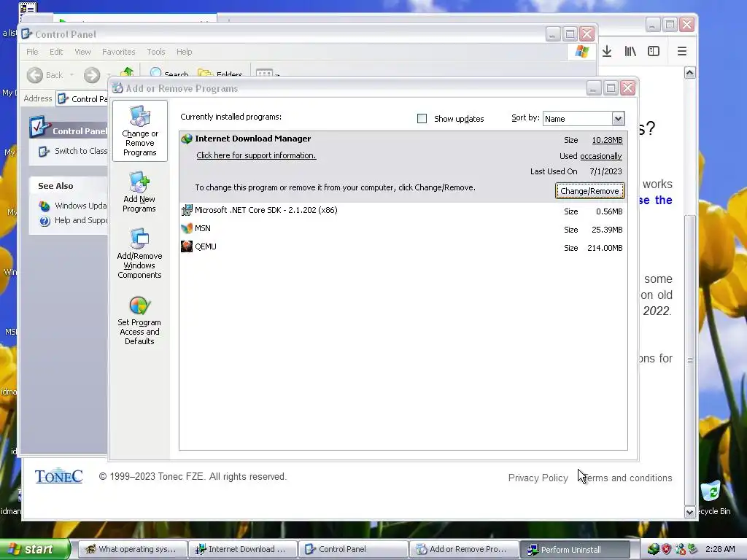Click the system tray clock
Viewport: 747px width, 560px height.
pos(720,549)
